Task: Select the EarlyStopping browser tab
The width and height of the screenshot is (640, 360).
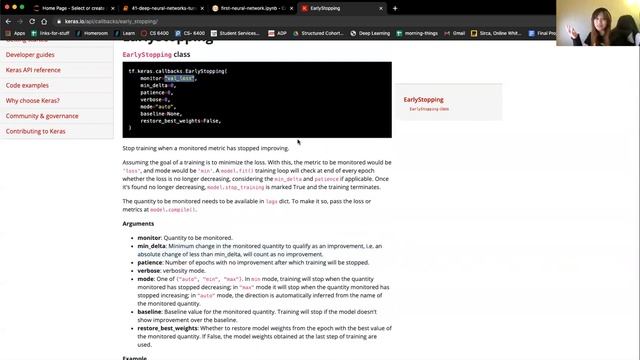Action: click(x=341, y=8)
